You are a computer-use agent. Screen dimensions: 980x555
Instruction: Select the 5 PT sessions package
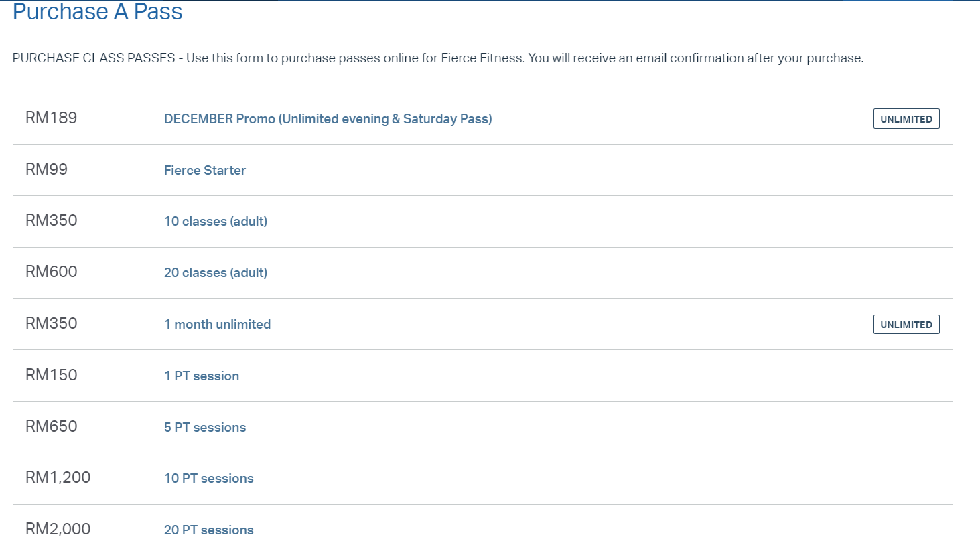205,427
